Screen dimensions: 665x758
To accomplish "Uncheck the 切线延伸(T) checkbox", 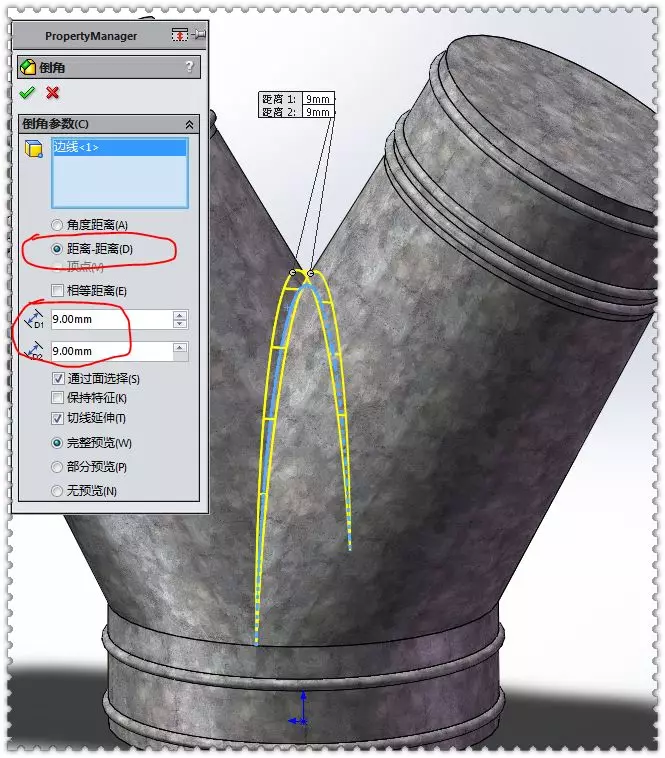I will [x=58, y=418].
